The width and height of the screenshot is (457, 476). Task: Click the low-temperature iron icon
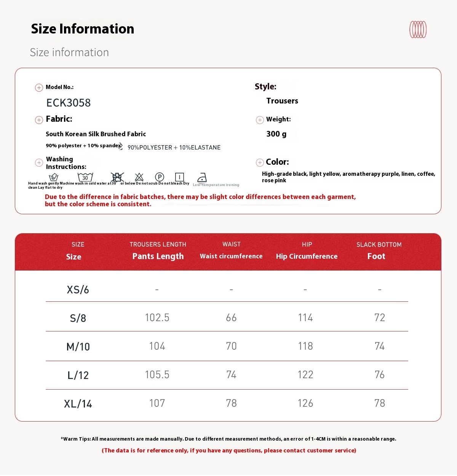pos(202,178)
